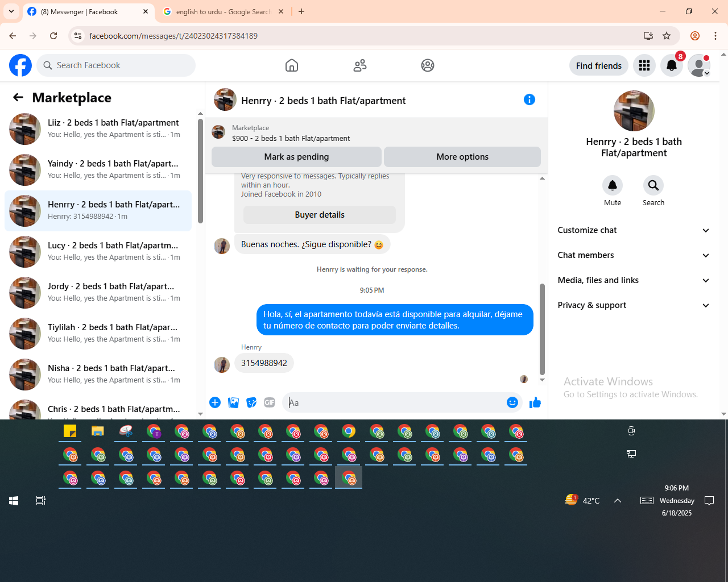This screenshot has width=728, height=582.
Task: Open Chrome's three-dot menu
Action: pos(715,36)
